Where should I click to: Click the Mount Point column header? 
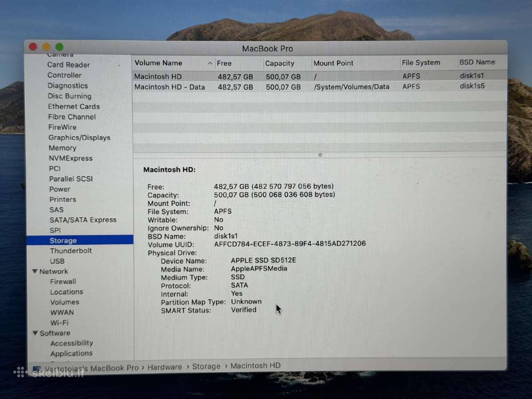[355, 63]
